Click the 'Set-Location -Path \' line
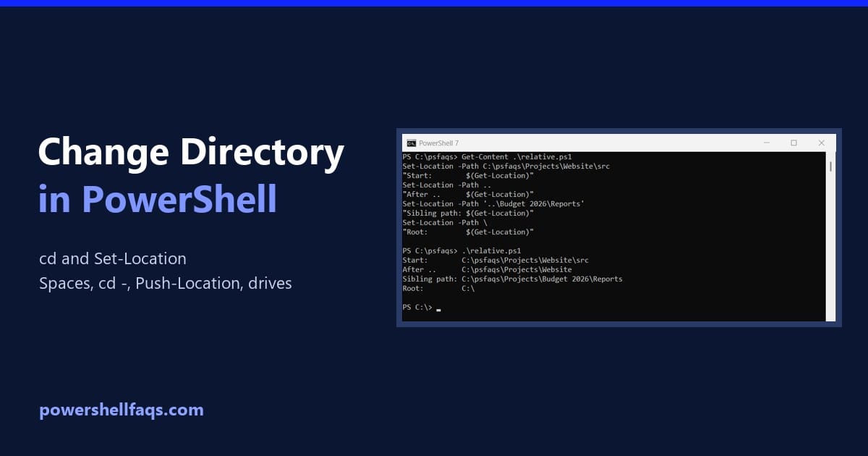Image resolution: width=868 pixels, height=456 pixels. tap(445, 223)
